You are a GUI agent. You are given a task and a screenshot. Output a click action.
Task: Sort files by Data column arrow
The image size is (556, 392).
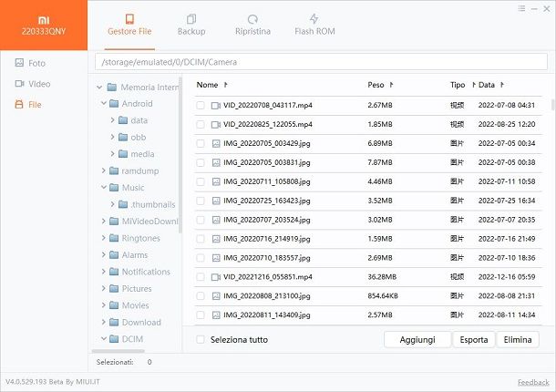(x=501, y=85)
